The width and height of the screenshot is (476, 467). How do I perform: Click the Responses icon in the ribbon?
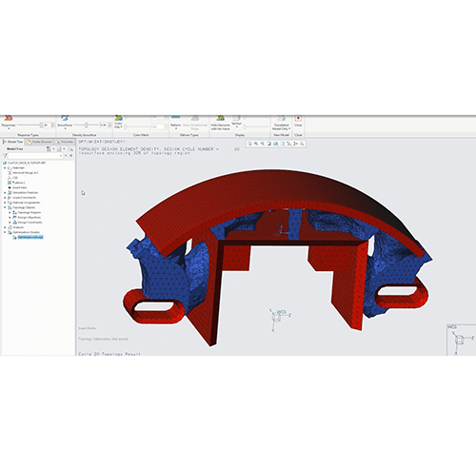9,119
